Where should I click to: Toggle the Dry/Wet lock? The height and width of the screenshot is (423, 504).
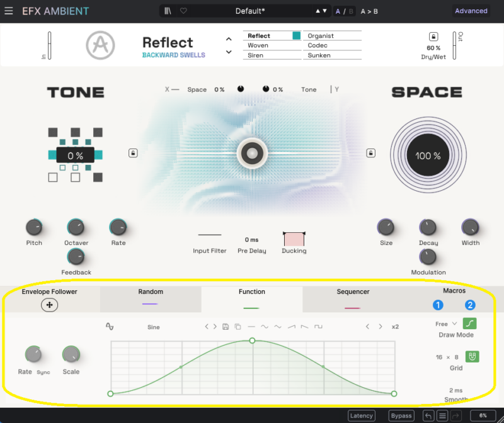(433, 37)
